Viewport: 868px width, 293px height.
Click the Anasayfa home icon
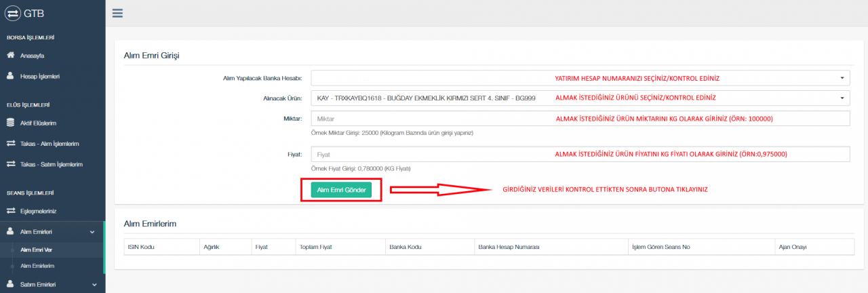[10, 56]
